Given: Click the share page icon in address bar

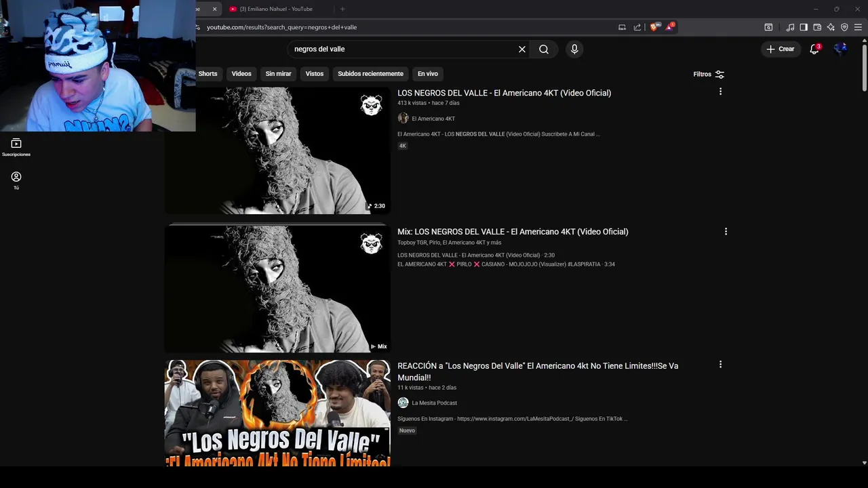Looking at the screenshot, I should (x=637, y=27).
